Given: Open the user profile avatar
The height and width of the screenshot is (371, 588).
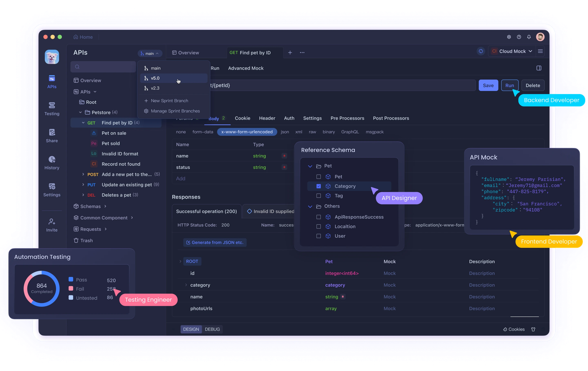Looking at the screenshot, I should pos(540,37).
